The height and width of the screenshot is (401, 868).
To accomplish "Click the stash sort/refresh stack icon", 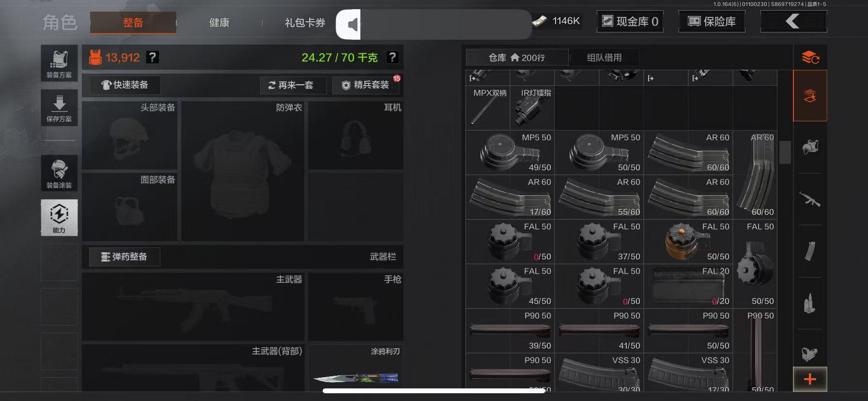I will (x=810, y=58).
